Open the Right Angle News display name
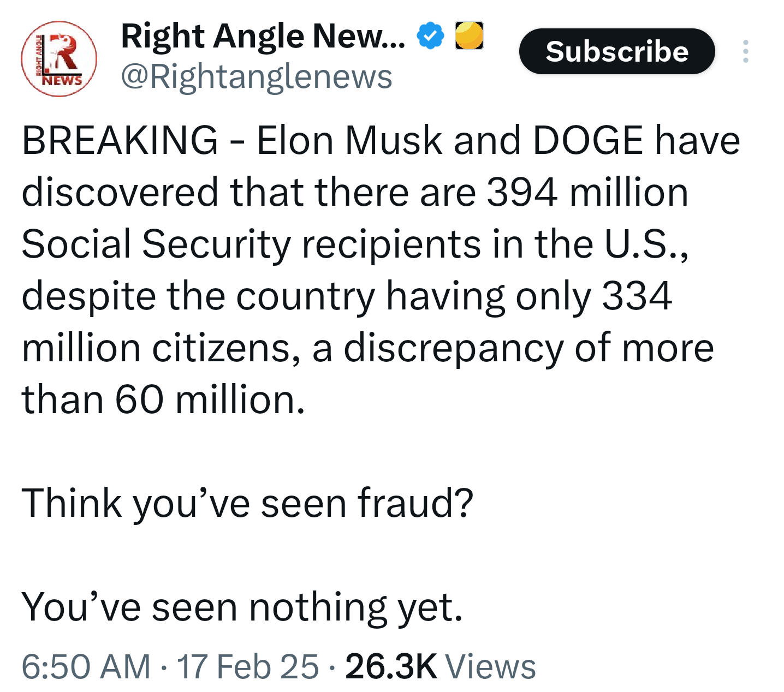The image size is (784, 692). coord(263,36)
